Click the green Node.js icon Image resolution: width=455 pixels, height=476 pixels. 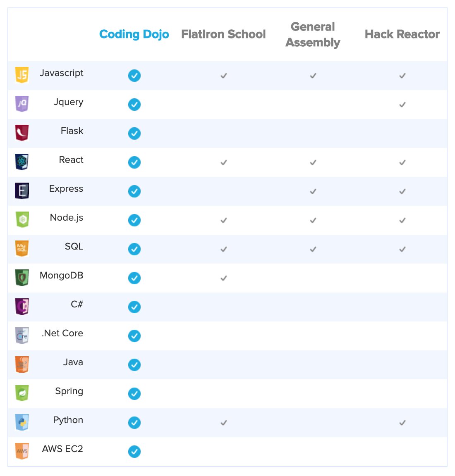point(22,220)
